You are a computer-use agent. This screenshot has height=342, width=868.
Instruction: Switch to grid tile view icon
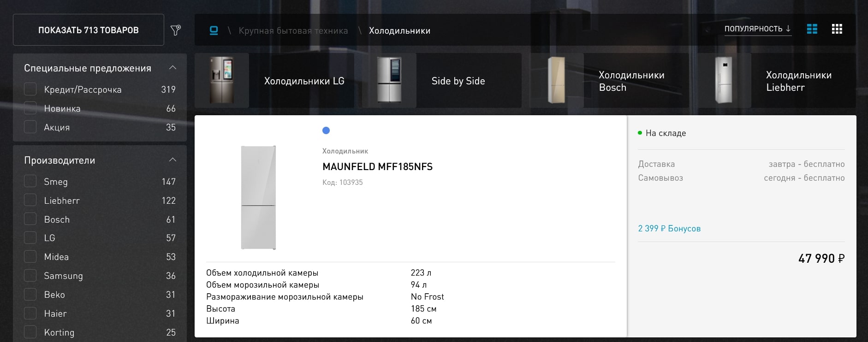click(x=837, y=29)
